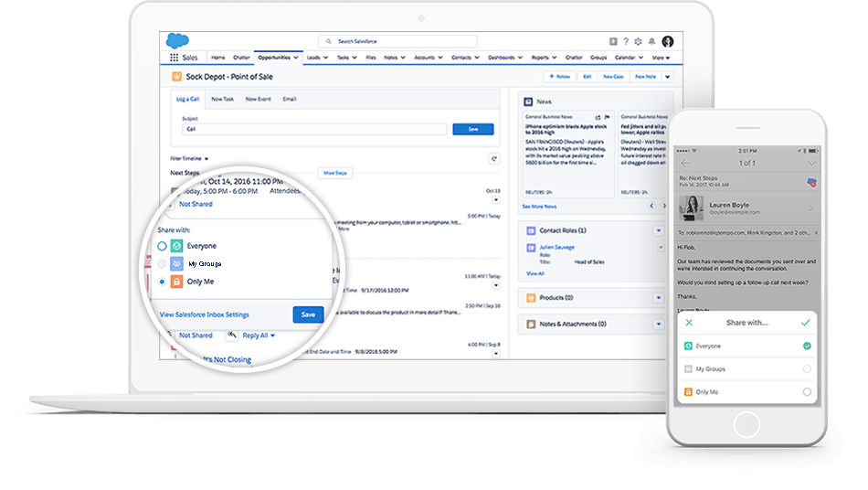This screenshot has width=868, height=490.
Task: Switch to the New Event tab
Action: [258, 99]
